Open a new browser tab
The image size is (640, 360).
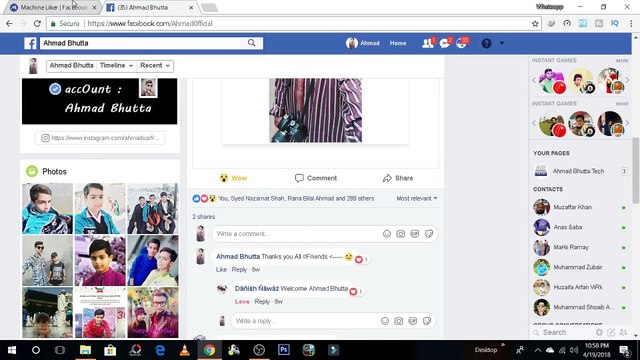click(209, 8)
